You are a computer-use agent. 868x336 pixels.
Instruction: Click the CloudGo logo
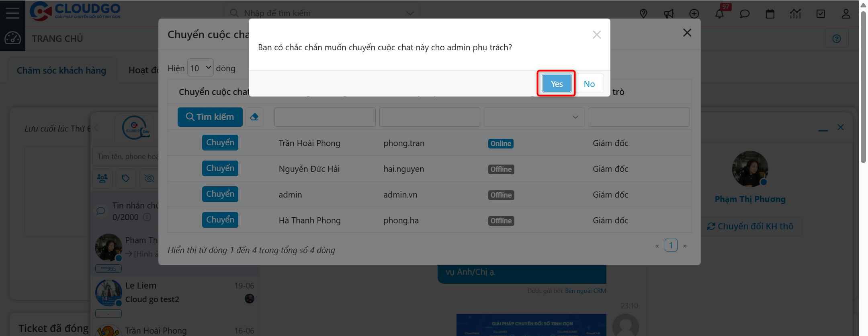[75, 11]
